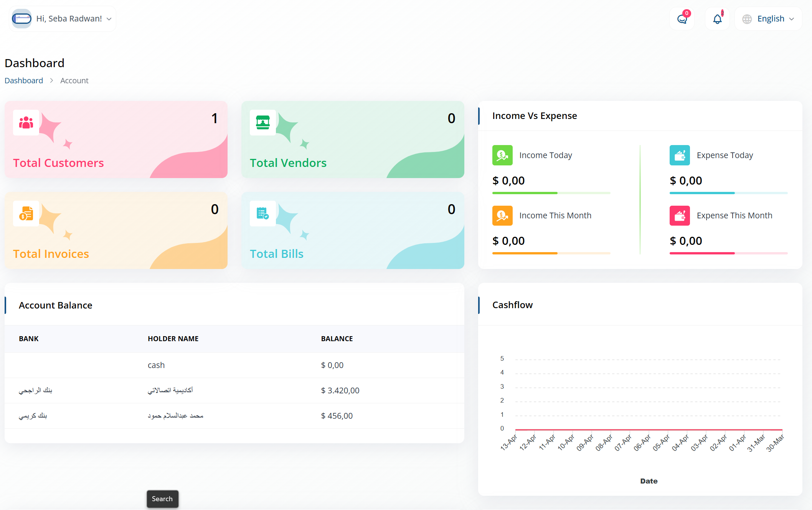Click the user profile avatar image
This screenshot has height=510, width=812.
(x=22, y=19)
